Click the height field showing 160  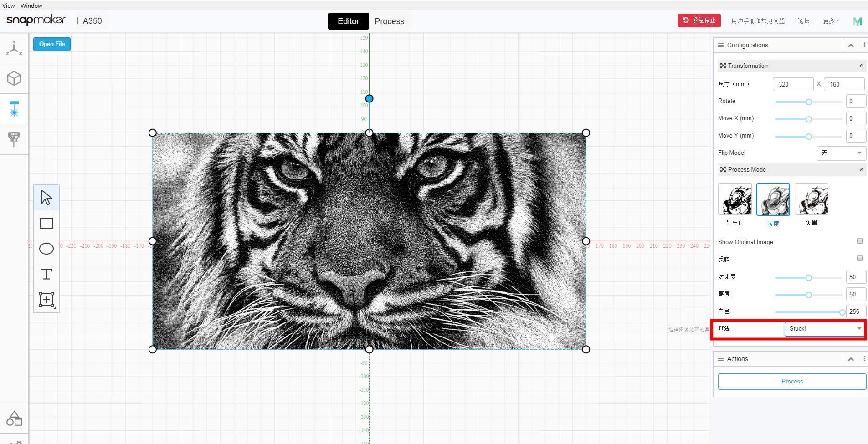tap(844, 84)
